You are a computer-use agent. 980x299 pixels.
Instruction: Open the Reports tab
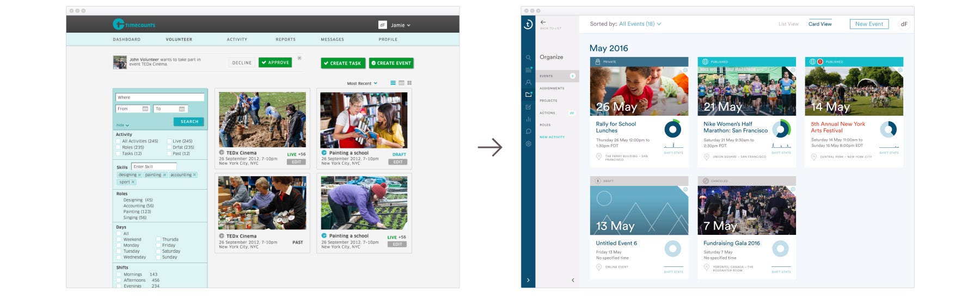pyautogui.click(x=286, y=39)
